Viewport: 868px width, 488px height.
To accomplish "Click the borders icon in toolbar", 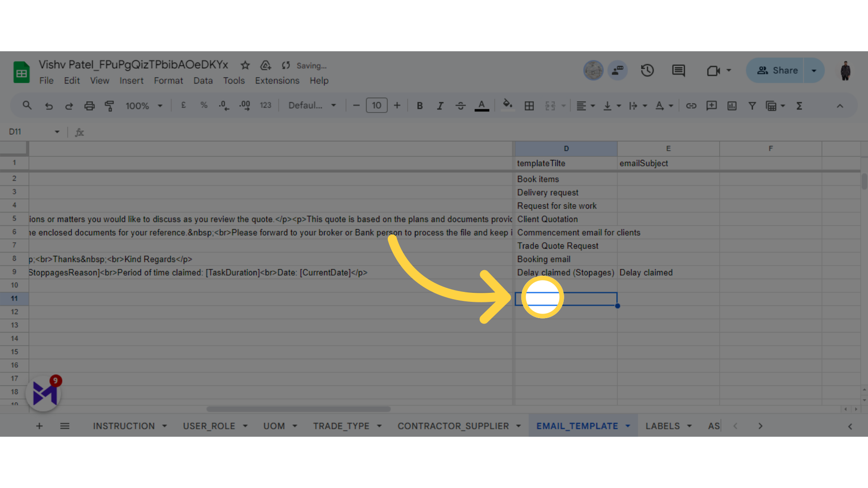I will 529,105.
